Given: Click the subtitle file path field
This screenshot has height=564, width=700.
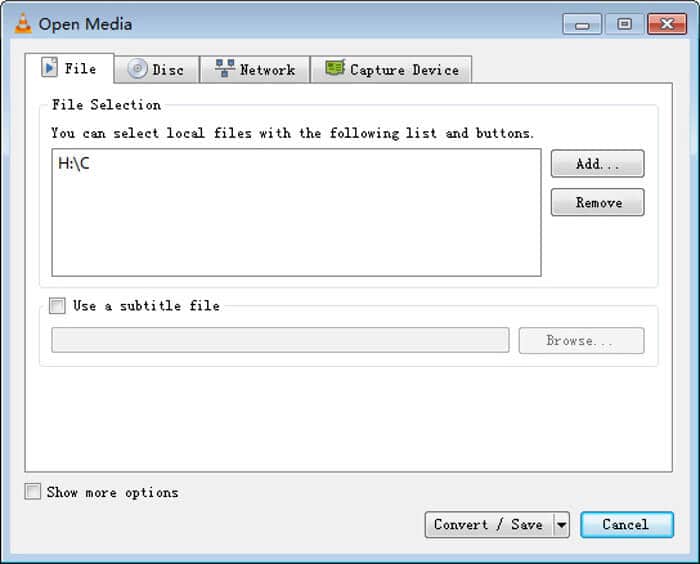Looking at the screenshot, I should point(280,341).
